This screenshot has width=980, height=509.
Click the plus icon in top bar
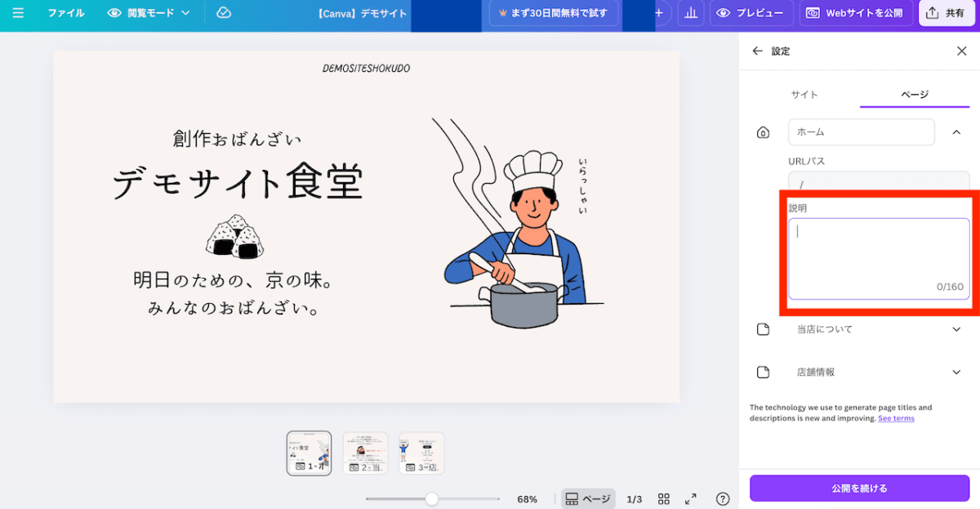click(x=659, y=13)
